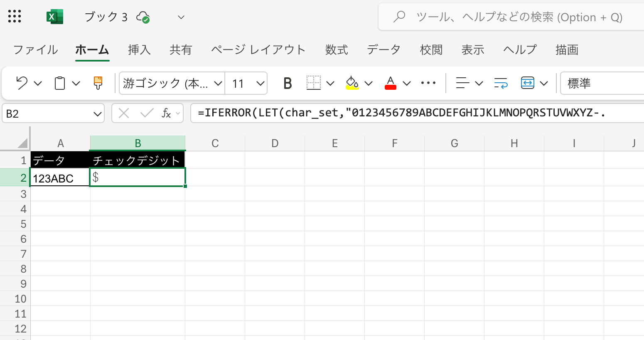This screenshot has height=340, width=644.
Task: Open the 挿入 ribbon tab
Action: click(139, 50)
